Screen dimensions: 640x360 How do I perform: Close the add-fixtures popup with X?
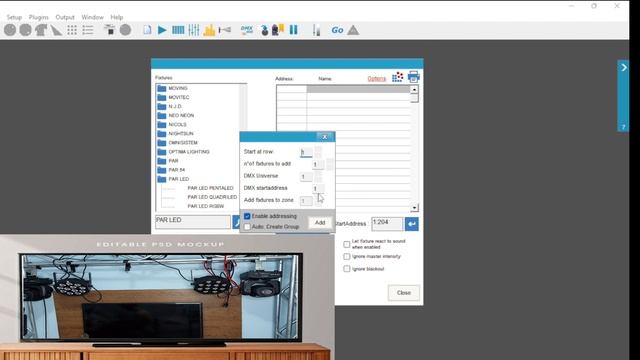click(324, 137)
